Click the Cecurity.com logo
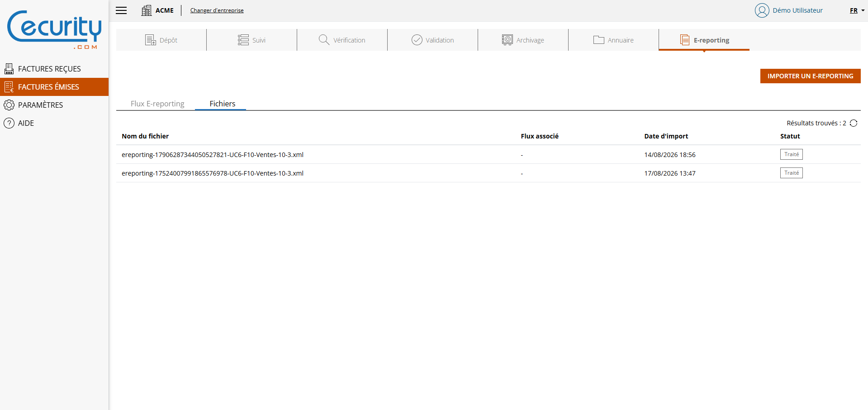Image resolution: width=868 pixels, height=410 pixels. coord(54,29)
